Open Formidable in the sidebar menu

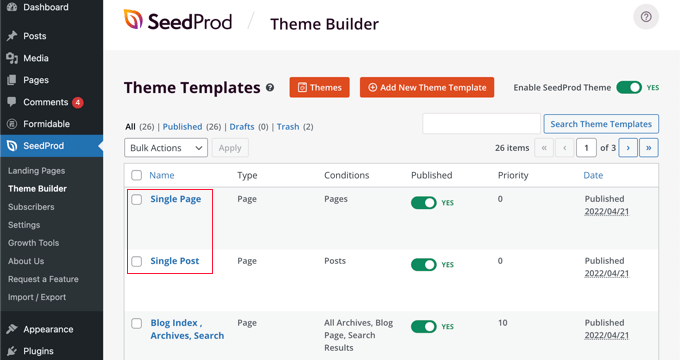[x=46, y=124]
